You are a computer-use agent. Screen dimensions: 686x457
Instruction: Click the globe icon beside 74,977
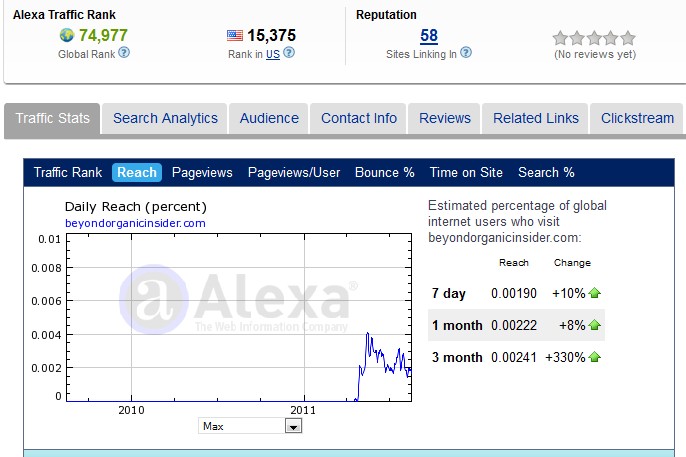pos(66,35)
